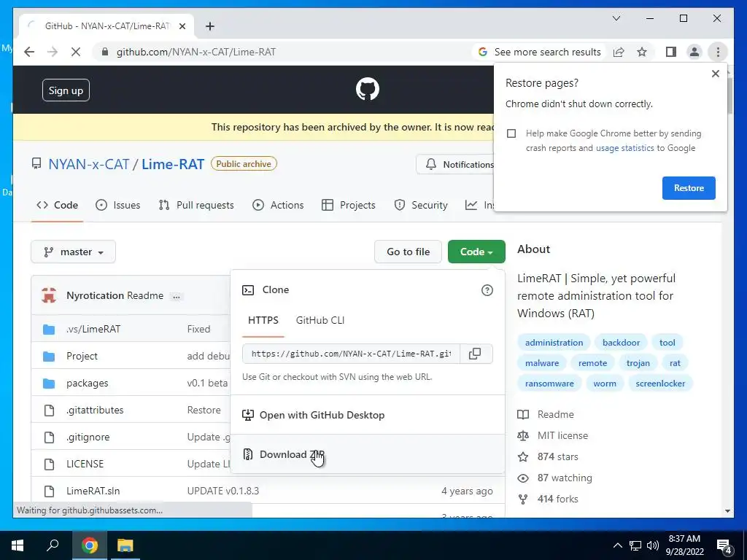Open Windows taskbar search

coord(53,545)
